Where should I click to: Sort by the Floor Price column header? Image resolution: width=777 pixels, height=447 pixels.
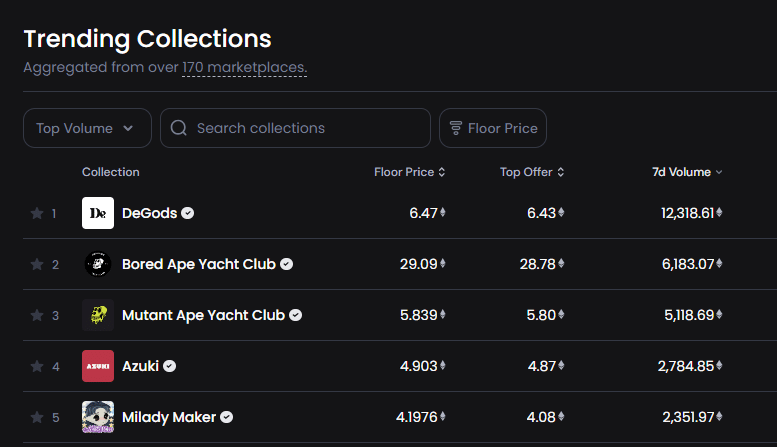tap(410, 172)
